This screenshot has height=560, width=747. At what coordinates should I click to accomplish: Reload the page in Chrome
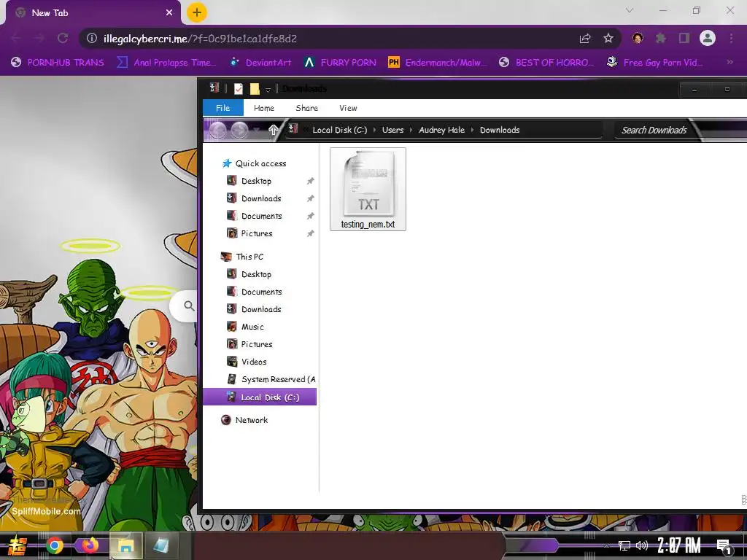coord(63,38)
